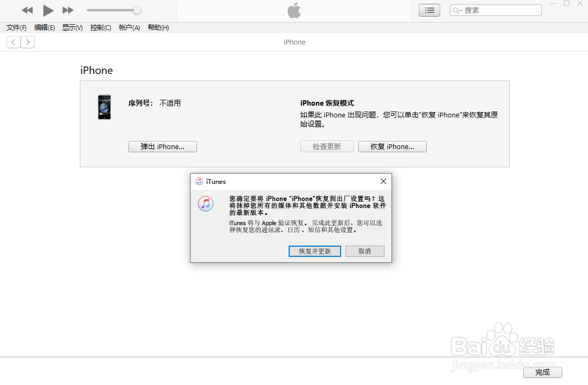Click the 完成 button at bottom right

[542, 372]
